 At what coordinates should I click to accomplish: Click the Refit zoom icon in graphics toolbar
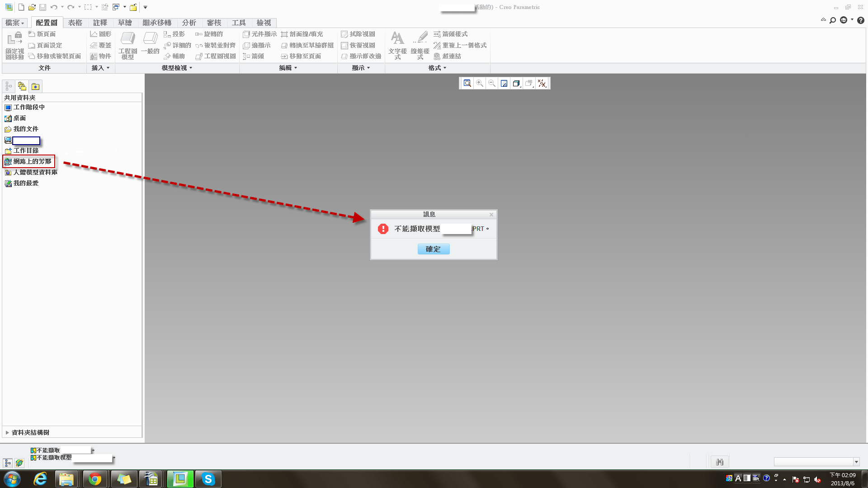tap(467, 83)
